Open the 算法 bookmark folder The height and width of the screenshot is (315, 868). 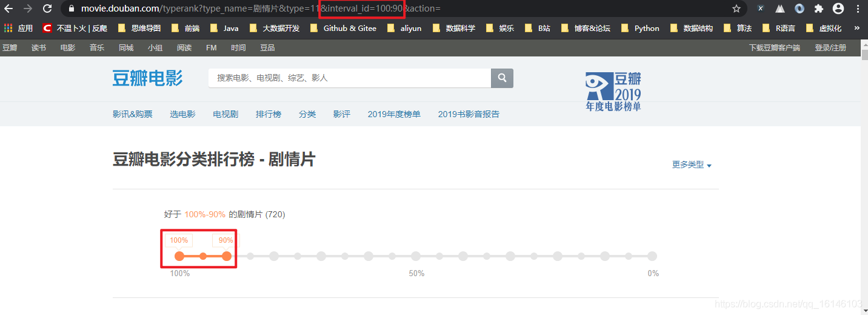point(737,28)
